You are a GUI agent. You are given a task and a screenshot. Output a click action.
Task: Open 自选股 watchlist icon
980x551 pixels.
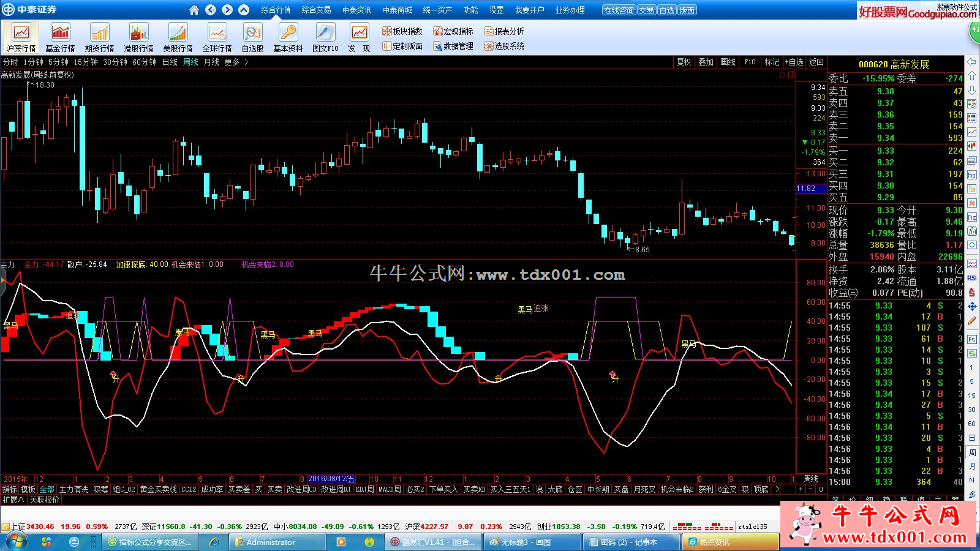[x=252, y=37]
